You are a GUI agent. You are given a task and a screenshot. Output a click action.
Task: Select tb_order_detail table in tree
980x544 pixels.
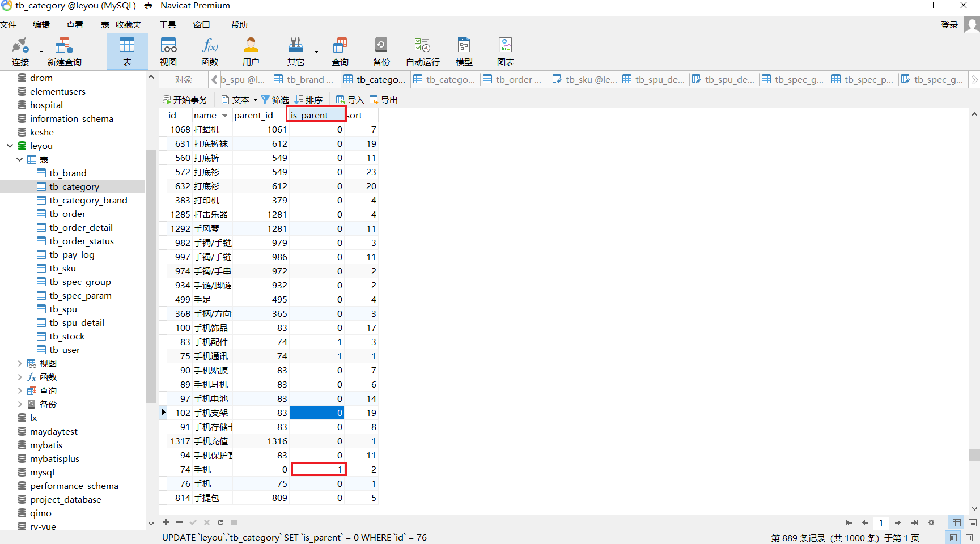tap(80, 227)
